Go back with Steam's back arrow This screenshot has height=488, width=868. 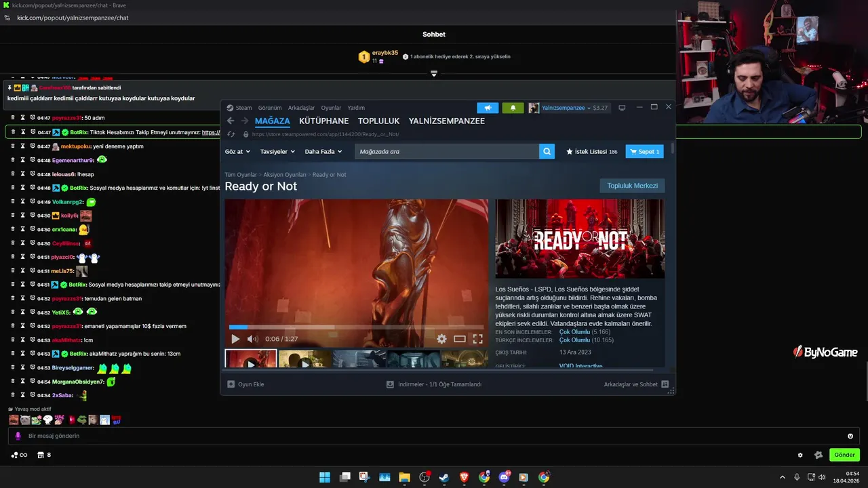[x=231, y=121]
